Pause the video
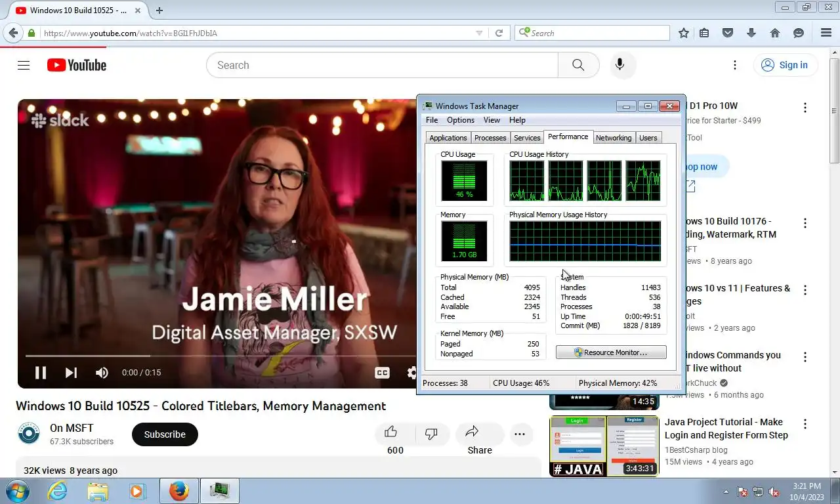The height and width of the screenshot is (504, 840). [x=41, y=373]
